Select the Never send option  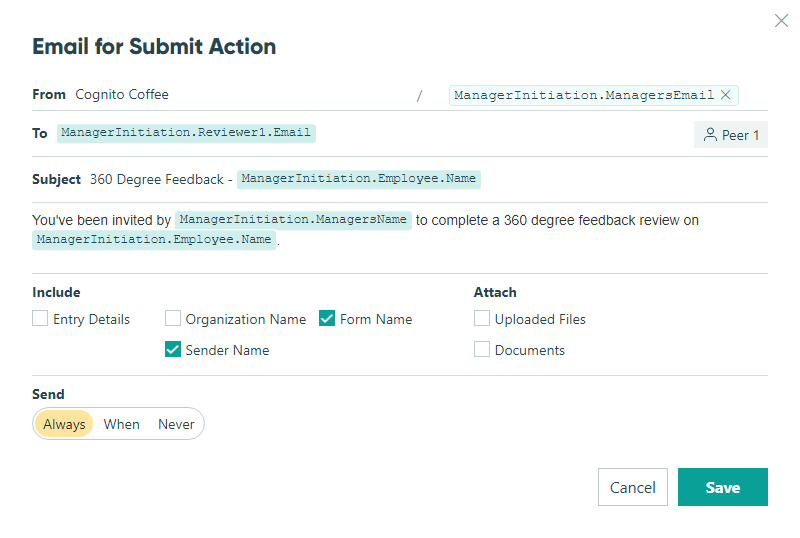176,424
